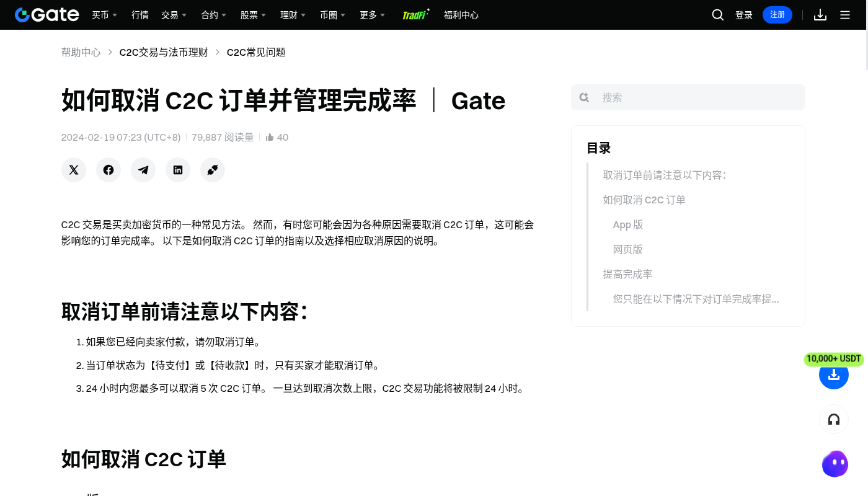868x496 pixels.
Task: Copy the article link with the link icon
Action: point(213,170)
